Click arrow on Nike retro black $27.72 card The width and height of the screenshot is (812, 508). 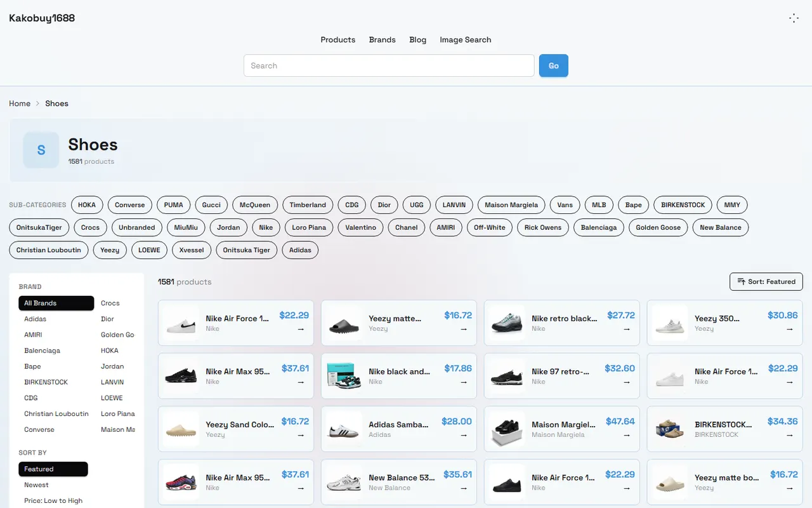(x=627, y=329)
